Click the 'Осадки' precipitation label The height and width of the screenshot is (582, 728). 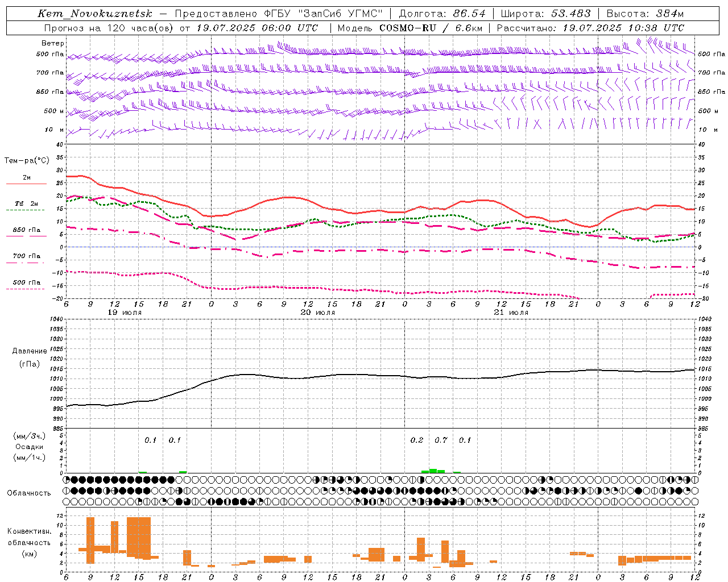30,447
